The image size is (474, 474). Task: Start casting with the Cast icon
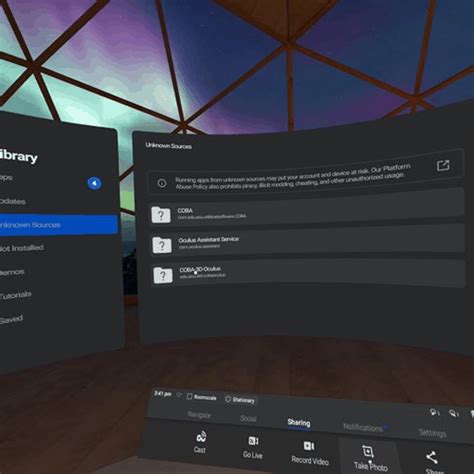coord(201,437)
